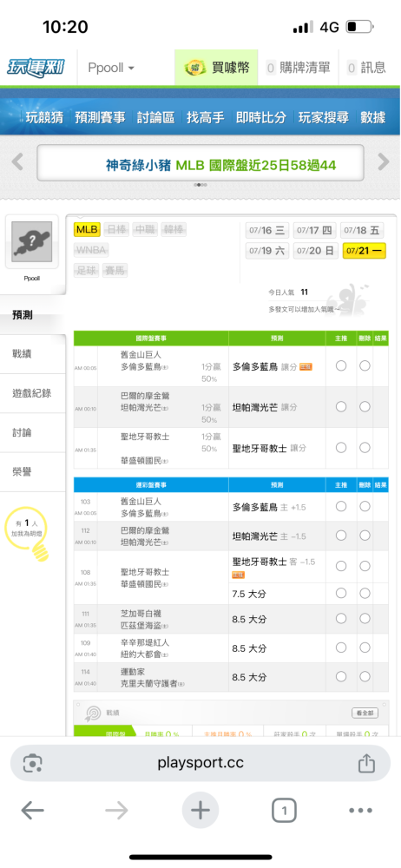Tap the playsport.cc address field

pos(200,763)
